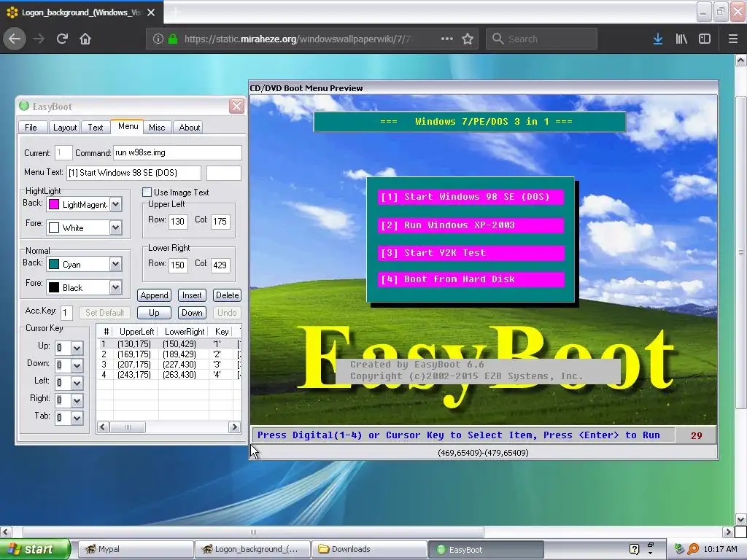Open the Cursor Key Left dropdown
Image resolution: width=747 pixels, height=560 pixels.
(x=77, y=383)
